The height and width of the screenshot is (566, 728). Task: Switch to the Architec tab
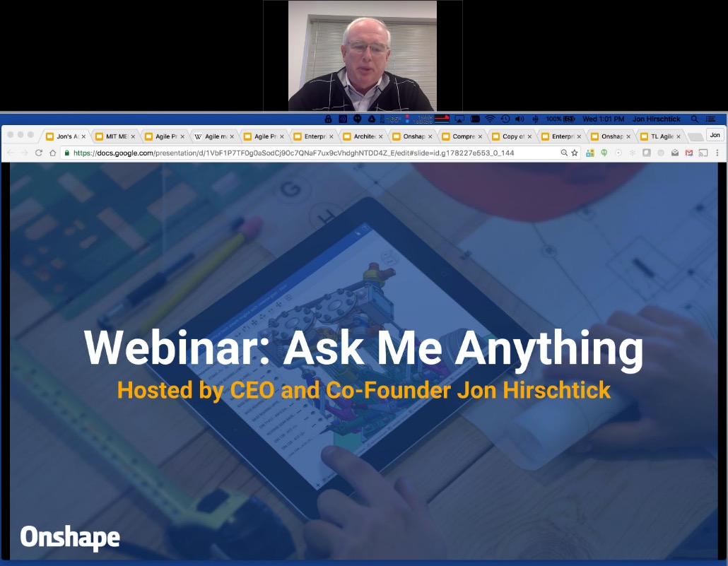point(362,136)
